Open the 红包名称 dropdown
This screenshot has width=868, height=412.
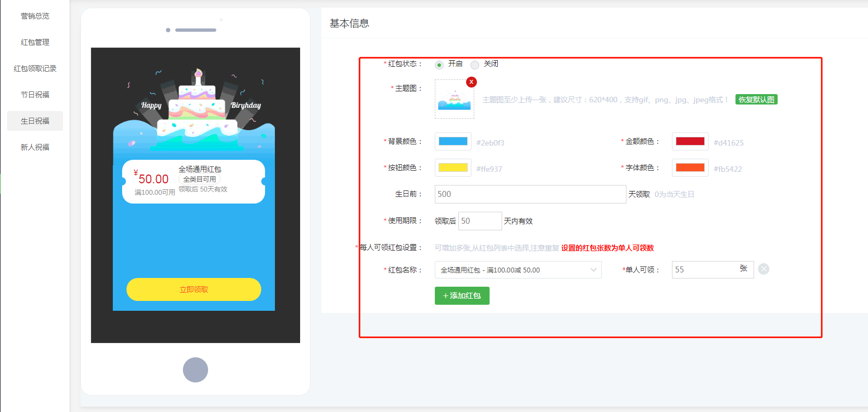[518, 270]
